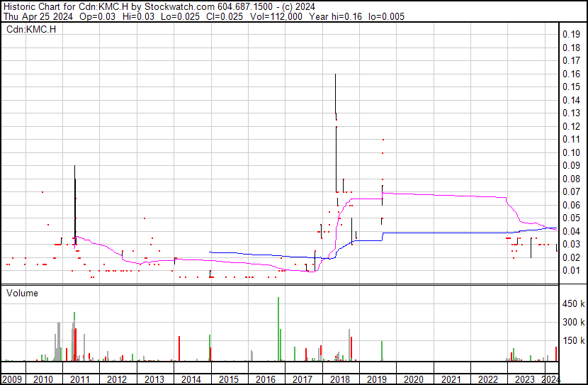The width and height of the screenshot is (588, 385).
Task: Click the 'Thu Apr 25 2024' date text
Action: click(x=38, y=16)
